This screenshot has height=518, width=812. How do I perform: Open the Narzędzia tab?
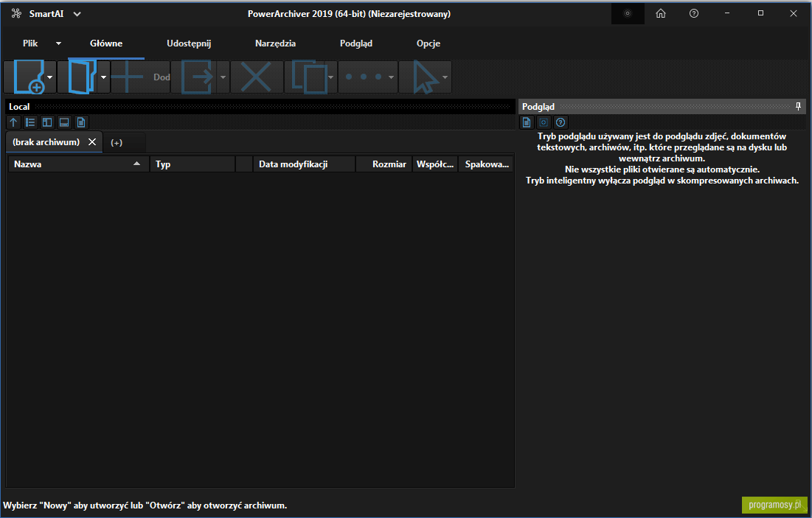[275, 43]
